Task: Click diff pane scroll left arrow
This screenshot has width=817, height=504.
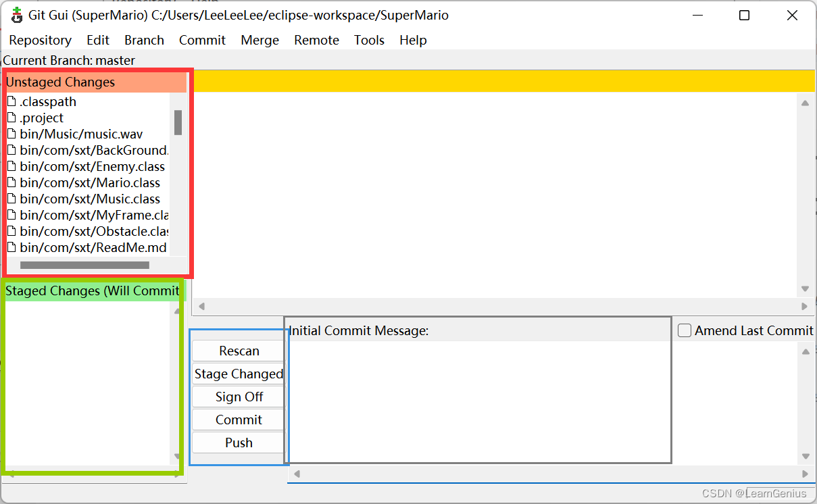Action: [x=201, y=306]
